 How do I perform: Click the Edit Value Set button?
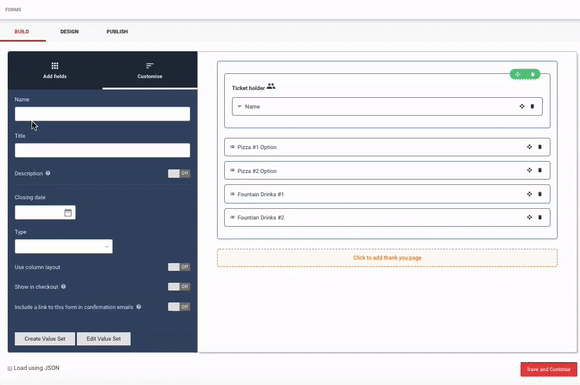104,338
